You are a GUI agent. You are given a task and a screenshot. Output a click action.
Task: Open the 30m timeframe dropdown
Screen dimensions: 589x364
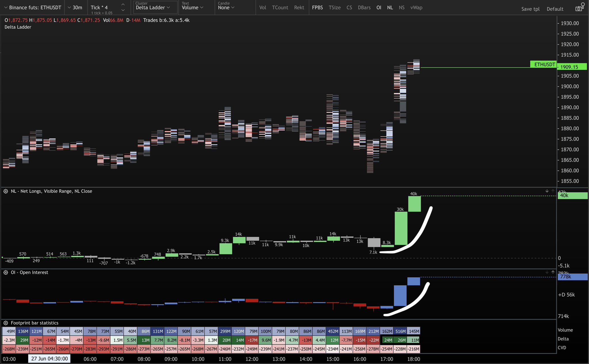pos(74,7)
